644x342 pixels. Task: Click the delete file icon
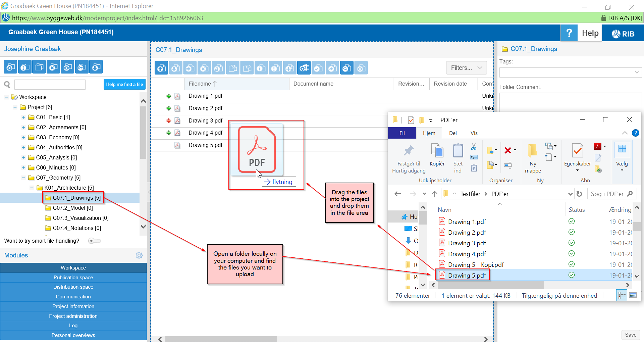click(x=204, y=67)
